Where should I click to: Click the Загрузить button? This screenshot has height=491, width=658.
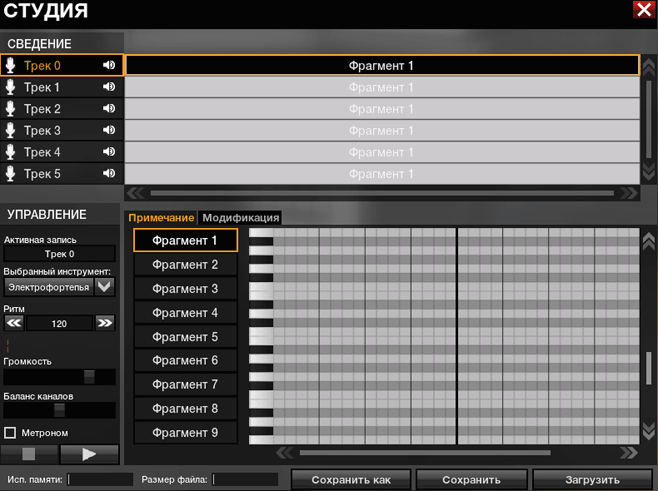(x=592, y=480)
